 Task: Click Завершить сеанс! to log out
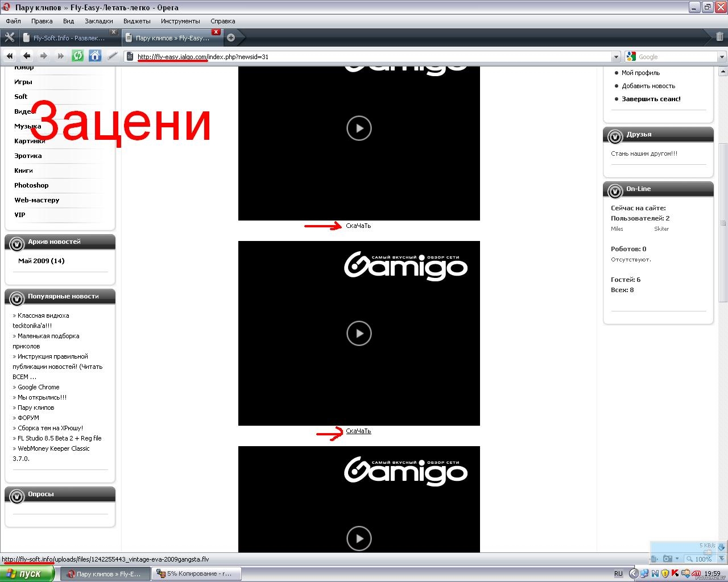651,99
